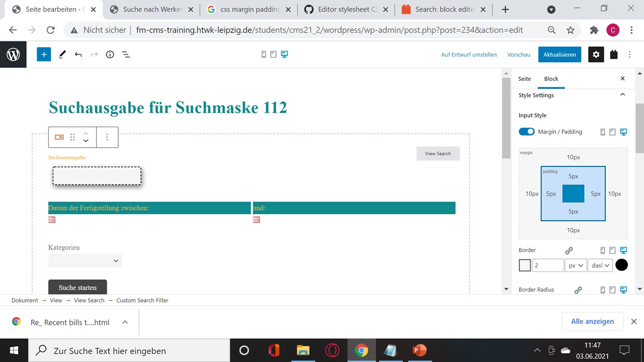Click the Custom Search Filter block type icon
The width and height of the screenshot is (644, 362).
pyautogui.click(x=59, y=137)
